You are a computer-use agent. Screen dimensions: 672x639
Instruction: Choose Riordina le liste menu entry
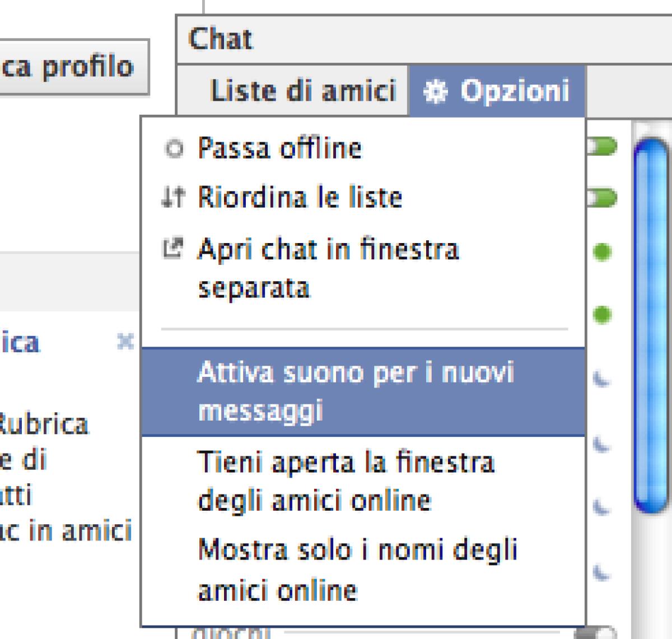pos(363,197)
